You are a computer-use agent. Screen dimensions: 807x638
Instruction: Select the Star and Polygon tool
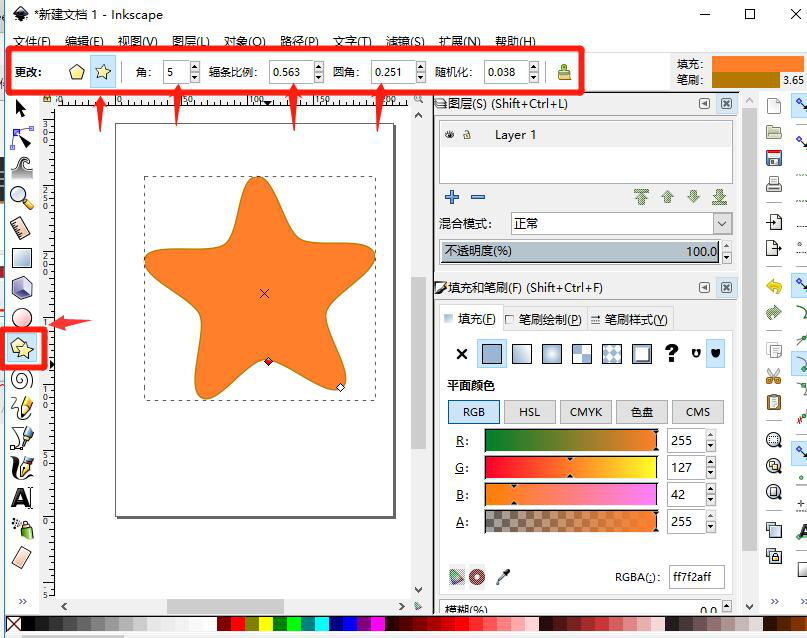coord(22,348)
